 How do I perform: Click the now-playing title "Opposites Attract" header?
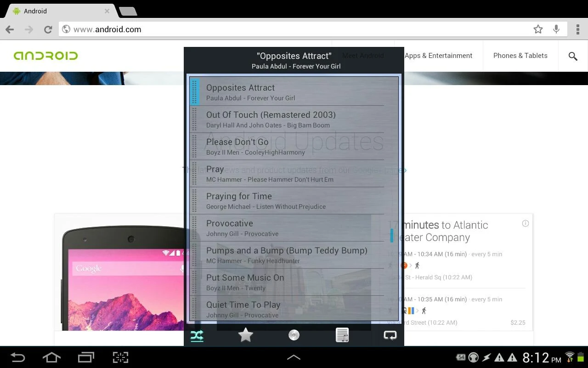[x=294, y=56]
